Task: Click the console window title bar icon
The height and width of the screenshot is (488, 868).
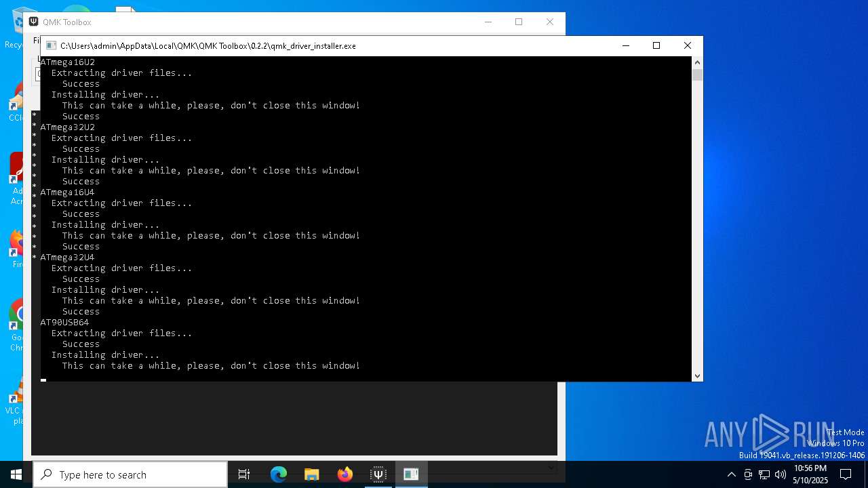Action: 51,46
